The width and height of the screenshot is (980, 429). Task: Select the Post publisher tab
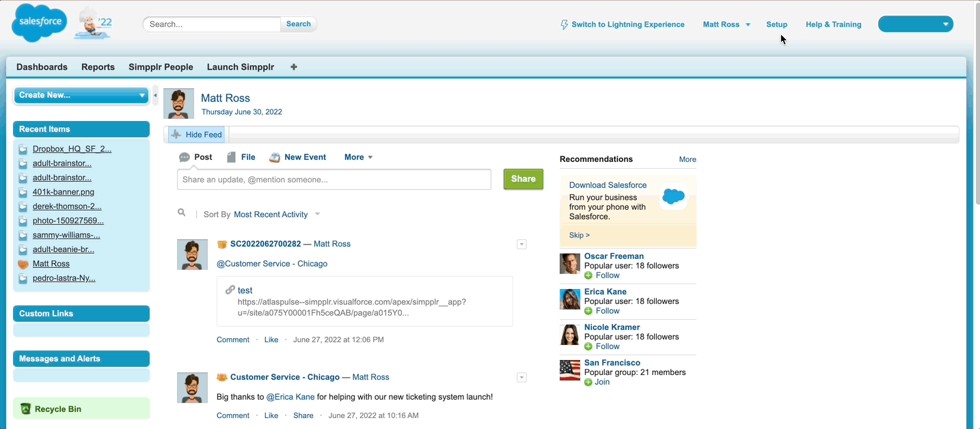196,157
